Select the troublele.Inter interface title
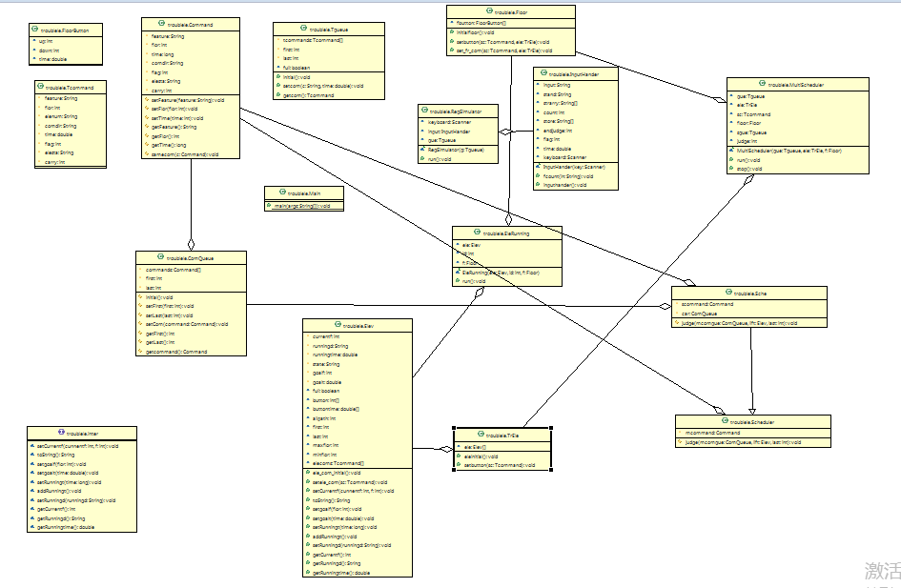This screenshot has height=588, width=901. tap(83, 434)
